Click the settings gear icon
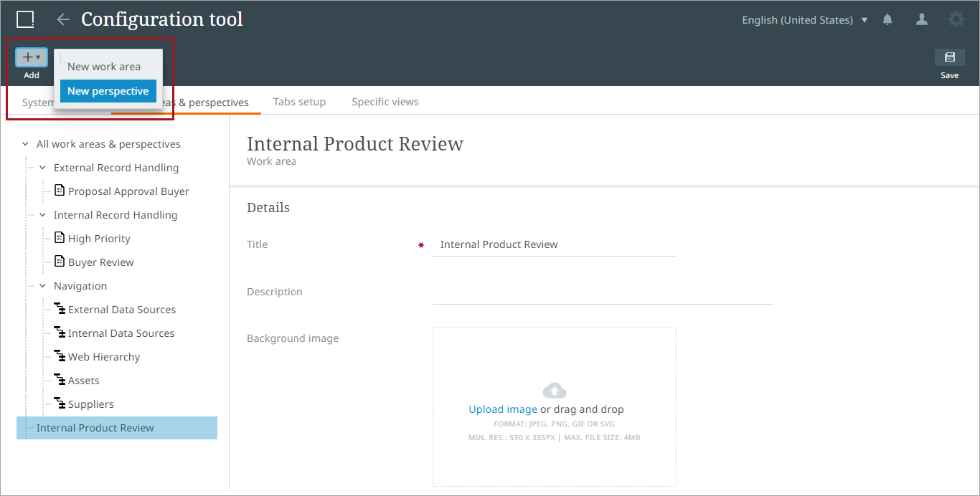 click(956, 19)
